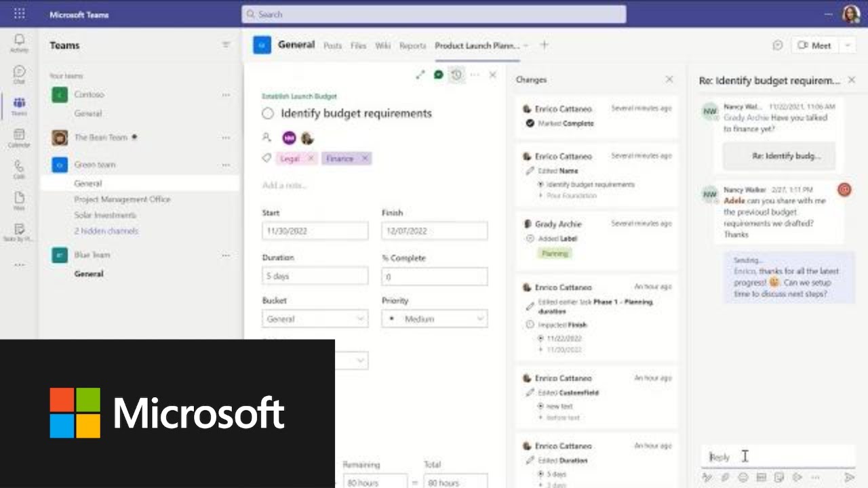
Task: Remove the Finance label from the task
Action: point(364,158)
